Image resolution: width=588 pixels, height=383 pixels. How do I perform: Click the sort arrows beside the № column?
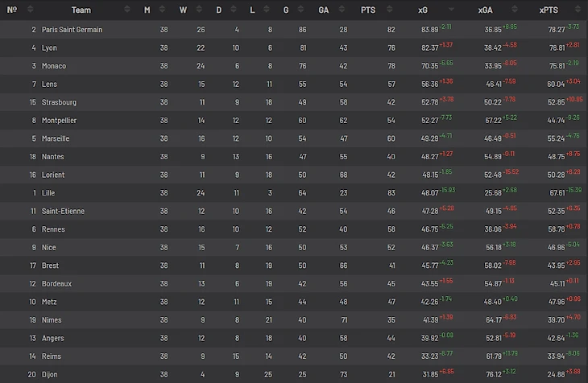point(30,10)
